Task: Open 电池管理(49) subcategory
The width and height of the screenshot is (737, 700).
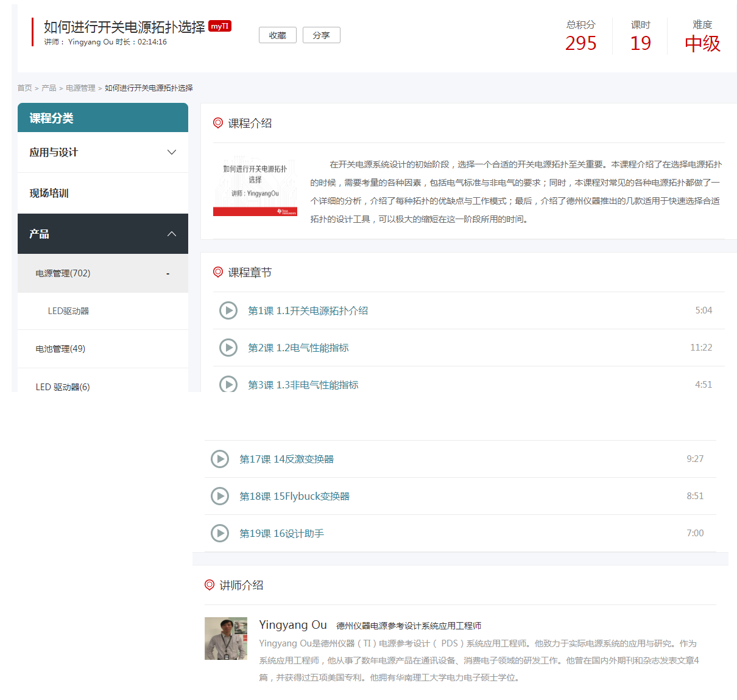Action: (x=60, y=349)
